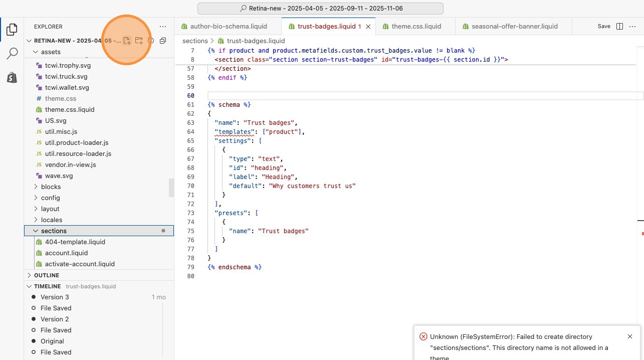Collapse the sections folder

tap(54, 231)
